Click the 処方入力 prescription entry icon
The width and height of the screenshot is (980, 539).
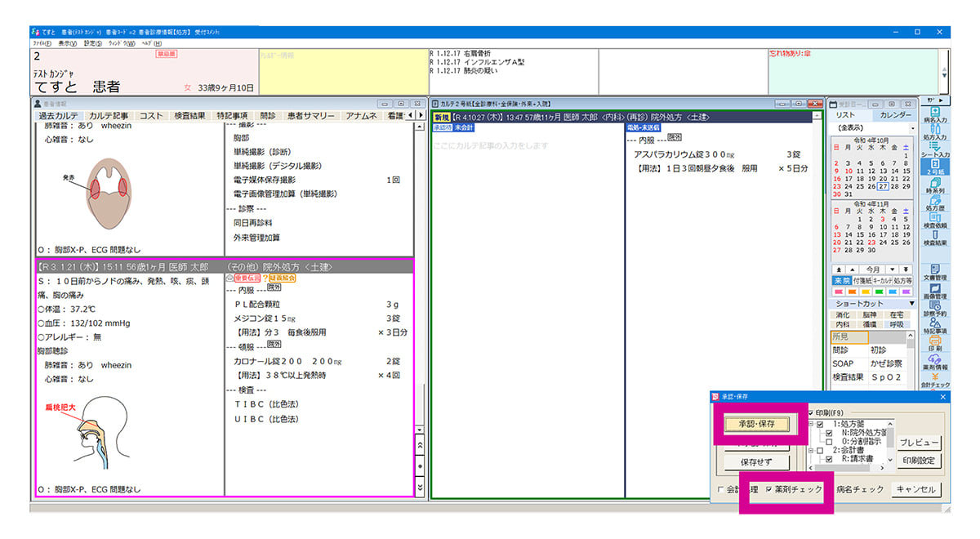coord(934,132)
